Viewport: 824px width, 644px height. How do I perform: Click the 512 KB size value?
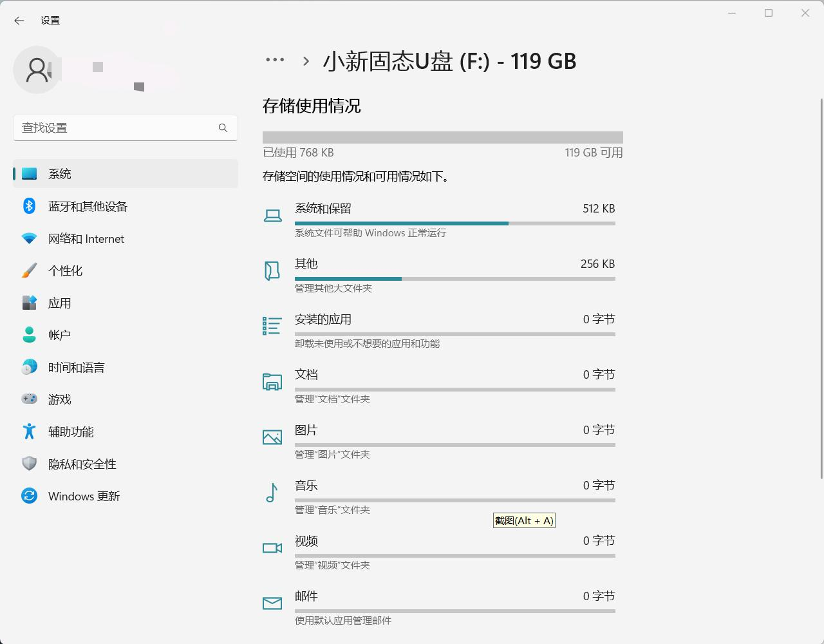pyautogui.click(x=599, y=209)
